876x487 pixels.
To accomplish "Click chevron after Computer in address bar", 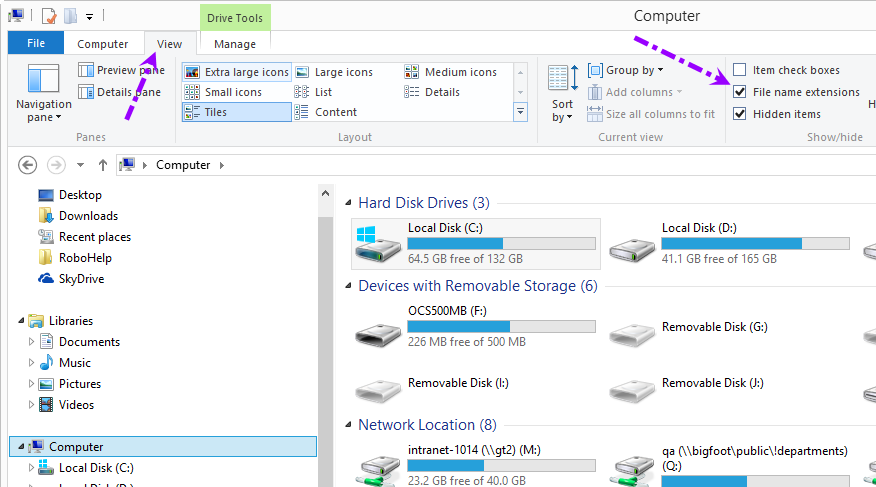I will (222, 165).
